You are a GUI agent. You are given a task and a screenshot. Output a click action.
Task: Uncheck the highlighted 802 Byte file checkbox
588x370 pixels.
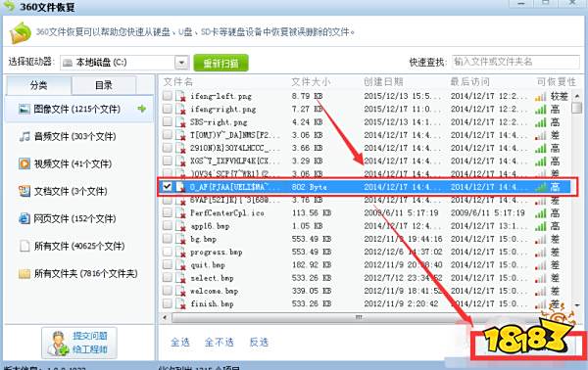point(168,187)
